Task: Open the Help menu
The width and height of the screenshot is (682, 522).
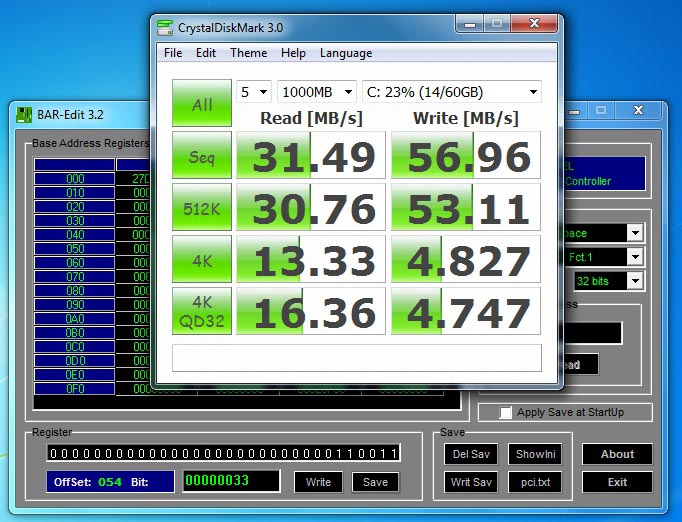Action: (293, 53)
